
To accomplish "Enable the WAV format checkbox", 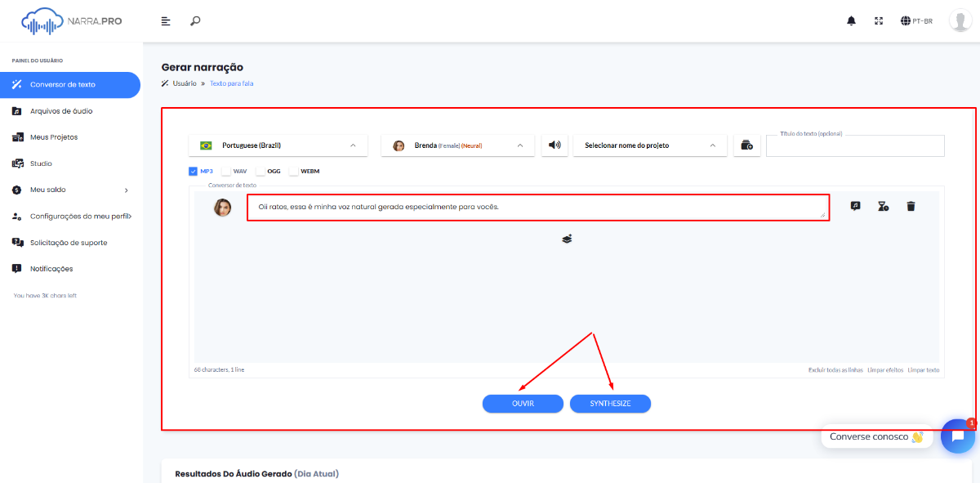I will click(x=226, y=172).
